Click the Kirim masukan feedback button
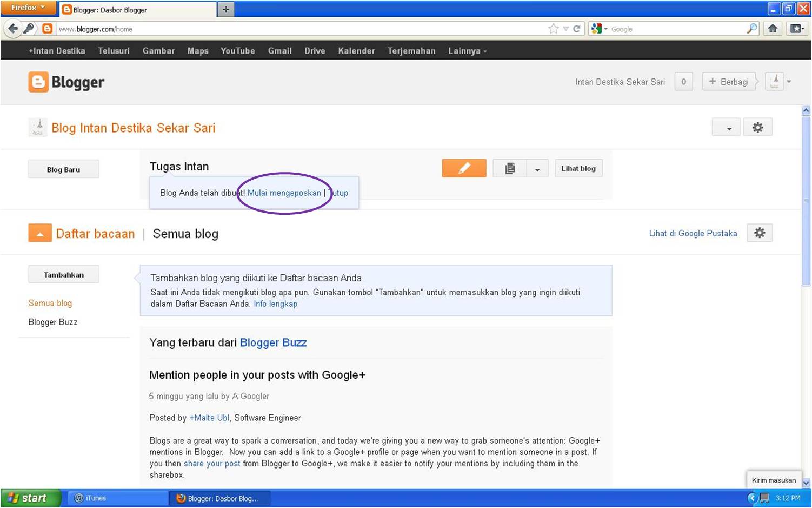 coord(774,480)
